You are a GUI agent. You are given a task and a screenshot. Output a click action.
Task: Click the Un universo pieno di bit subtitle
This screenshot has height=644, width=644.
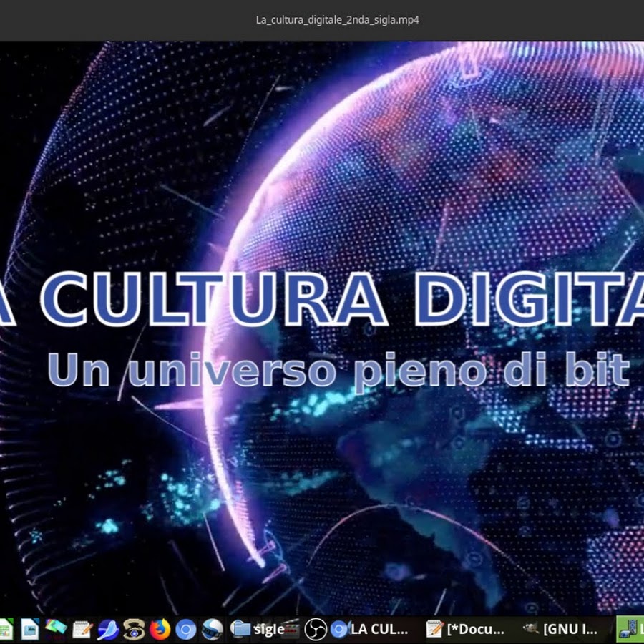pos(338,369)
